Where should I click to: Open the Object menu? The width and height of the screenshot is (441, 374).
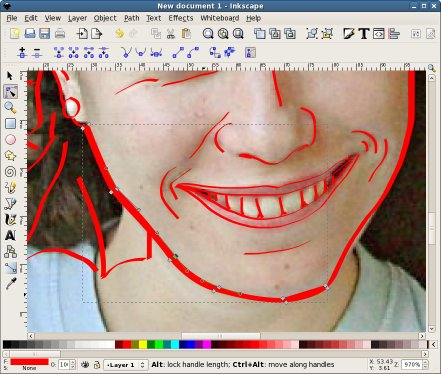105,18
